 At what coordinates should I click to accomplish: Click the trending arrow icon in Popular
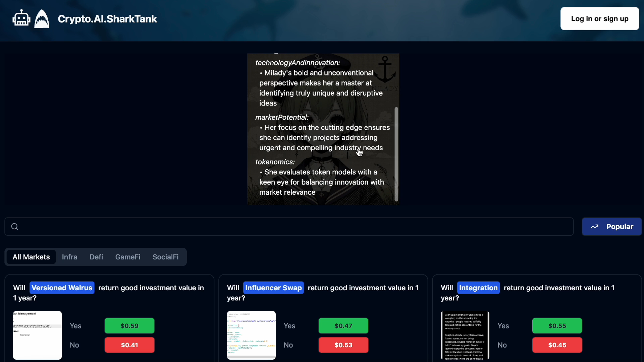point(594,227)
